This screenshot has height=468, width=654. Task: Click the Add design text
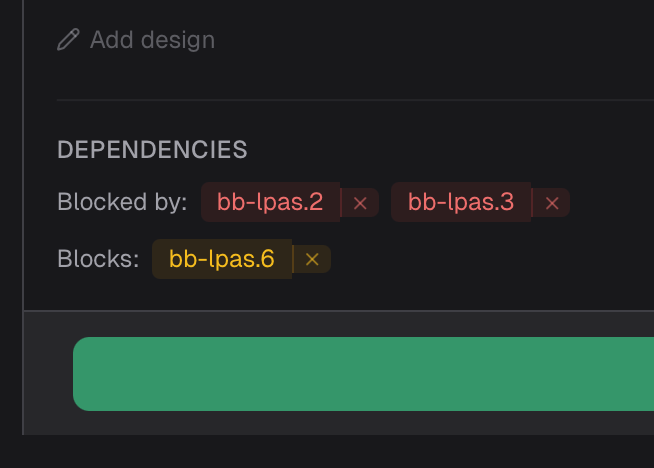pyautogui.click(x=152, y=40)
